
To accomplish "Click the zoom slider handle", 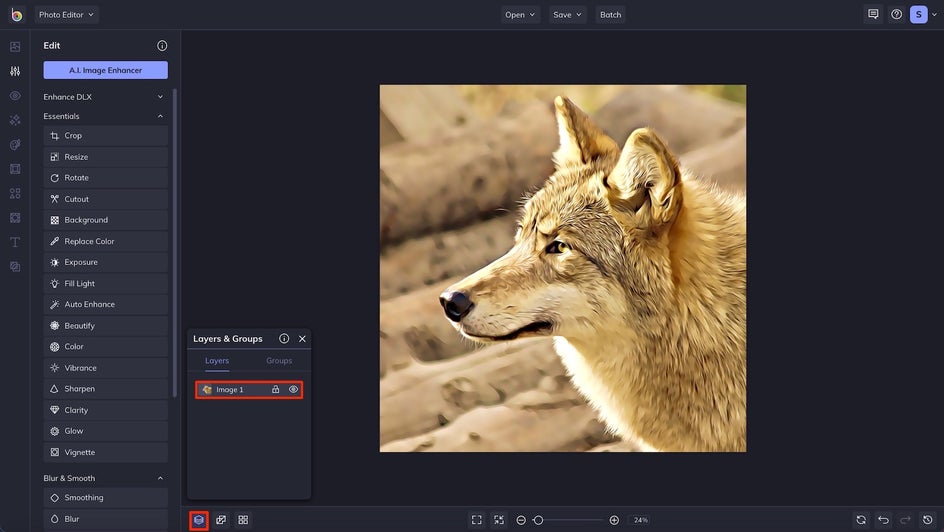I will (x=538, y=520).
